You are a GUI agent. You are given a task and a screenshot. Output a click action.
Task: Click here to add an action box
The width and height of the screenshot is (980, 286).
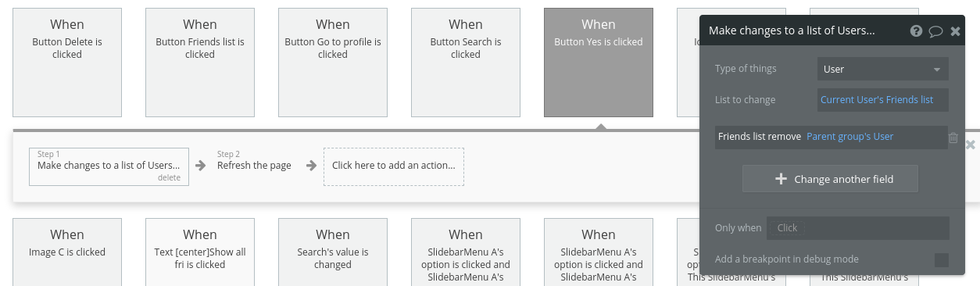point(394,166)
